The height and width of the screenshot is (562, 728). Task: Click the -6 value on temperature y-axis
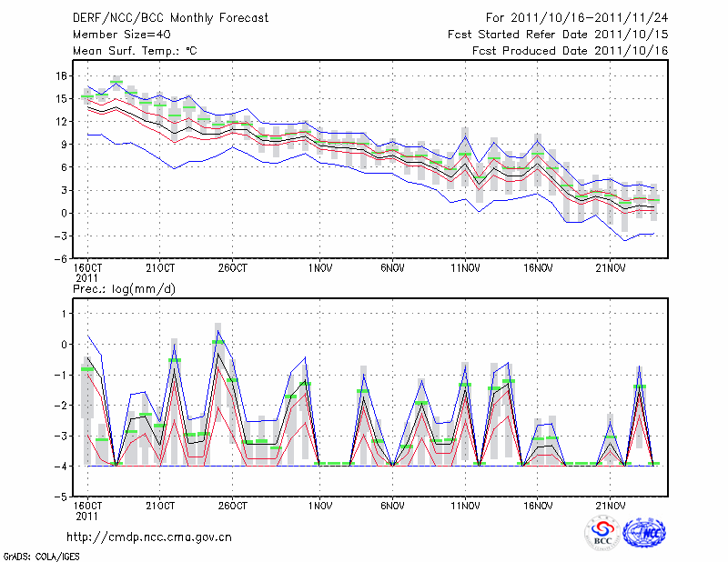point(59,259)
